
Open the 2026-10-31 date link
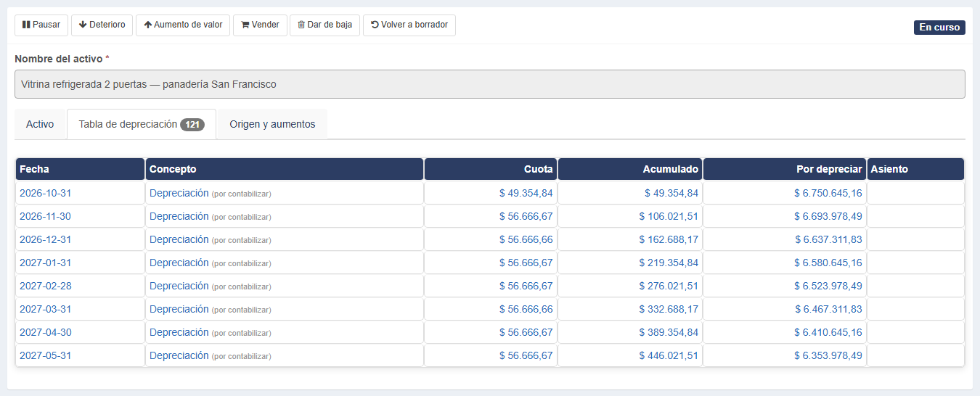[x=45, y=193]
